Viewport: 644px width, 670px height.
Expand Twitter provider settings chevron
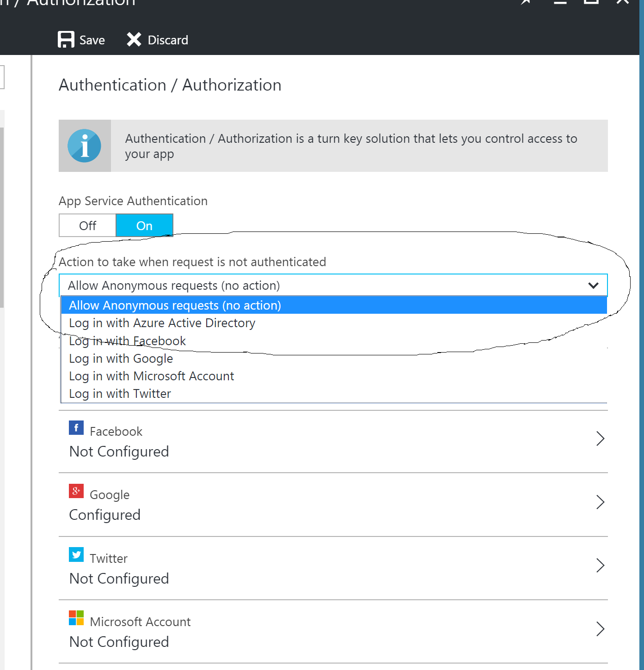600,565
